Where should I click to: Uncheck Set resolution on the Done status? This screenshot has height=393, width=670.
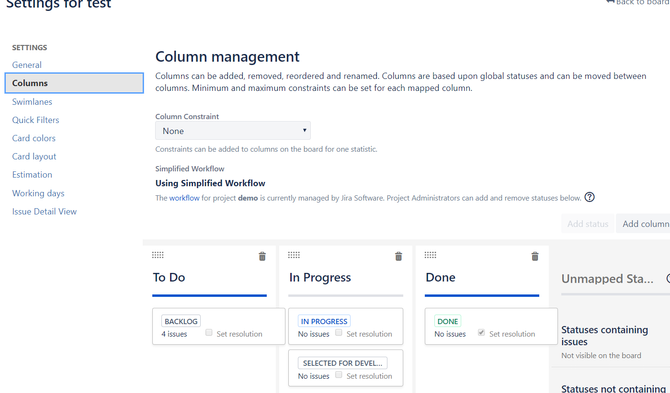481,332
